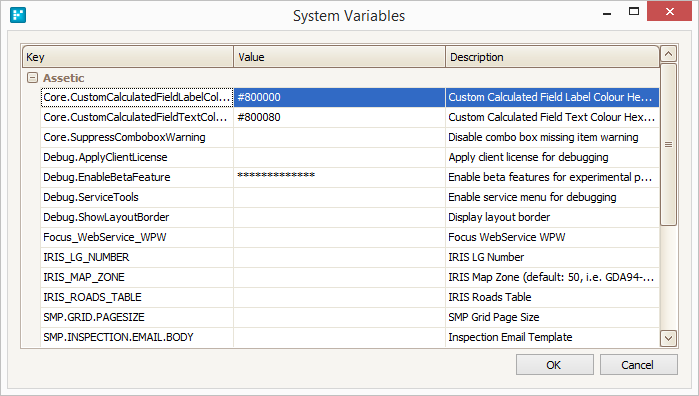Select the #800000 value cell

click(339, 97)
